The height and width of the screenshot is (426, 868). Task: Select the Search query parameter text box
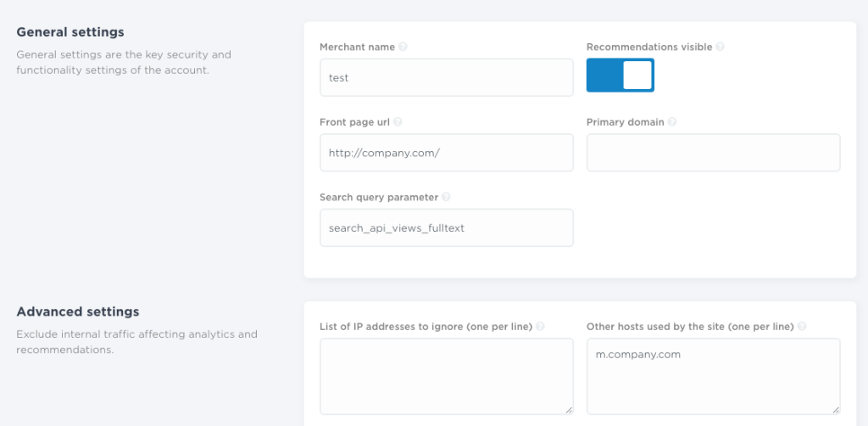446,227
